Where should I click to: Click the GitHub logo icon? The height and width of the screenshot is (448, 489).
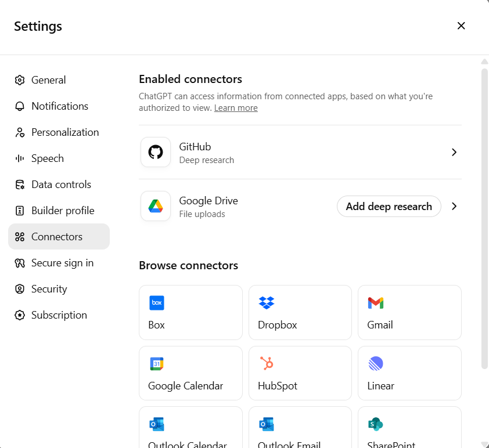(156, 153)
